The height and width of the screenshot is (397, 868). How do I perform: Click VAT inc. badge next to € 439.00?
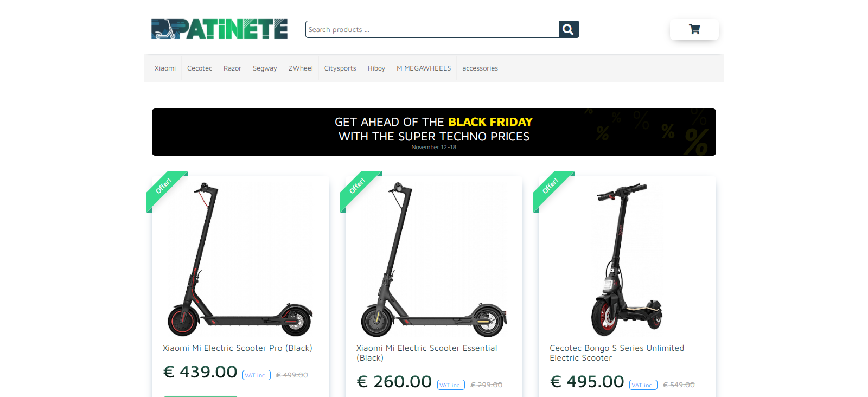[x=256, y=375]
